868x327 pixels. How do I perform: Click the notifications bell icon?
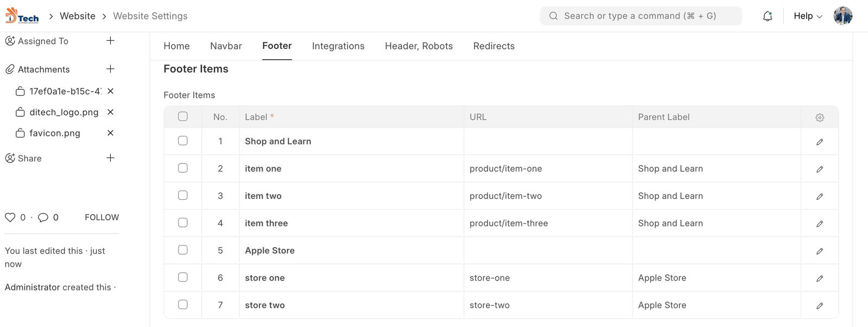pyautogui.click(x=767, y=16)
